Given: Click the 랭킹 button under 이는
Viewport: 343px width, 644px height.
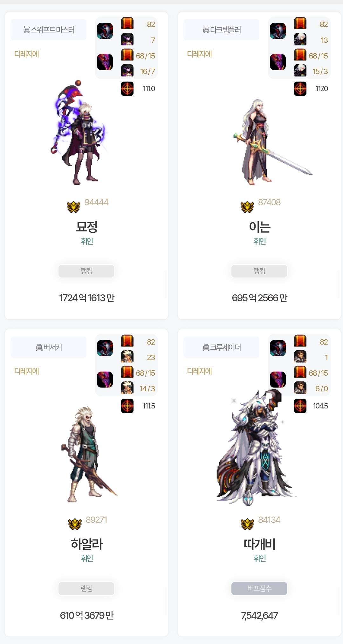Looking at the screenshot, I should tap(259, 271).
